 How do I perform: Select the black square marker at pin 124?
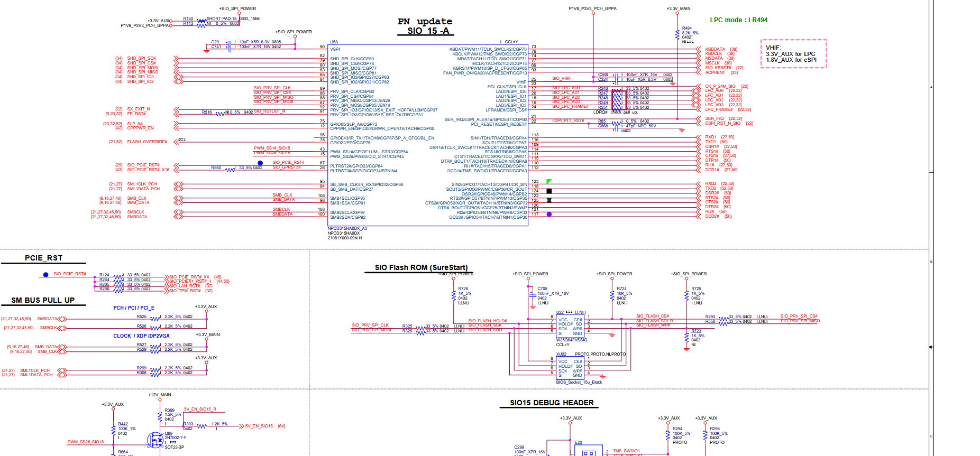point(549,191)
